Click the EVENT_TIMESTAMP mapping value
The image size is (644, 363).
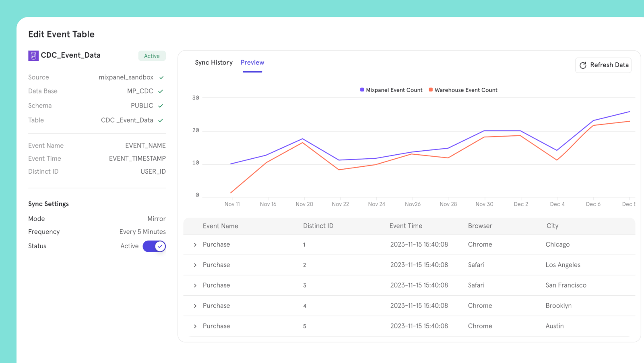coord(137,158)
